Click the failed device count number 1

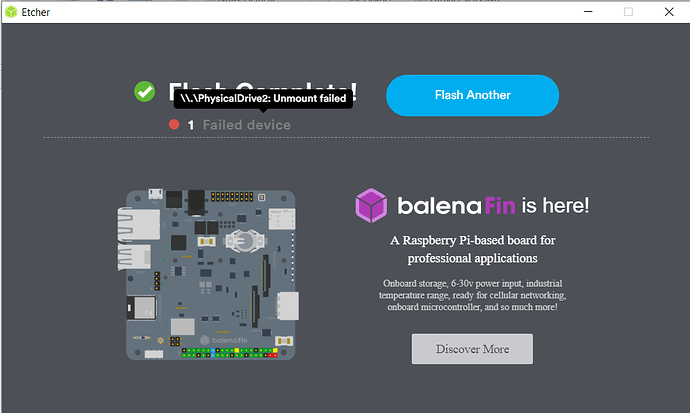tap(191, 125)
